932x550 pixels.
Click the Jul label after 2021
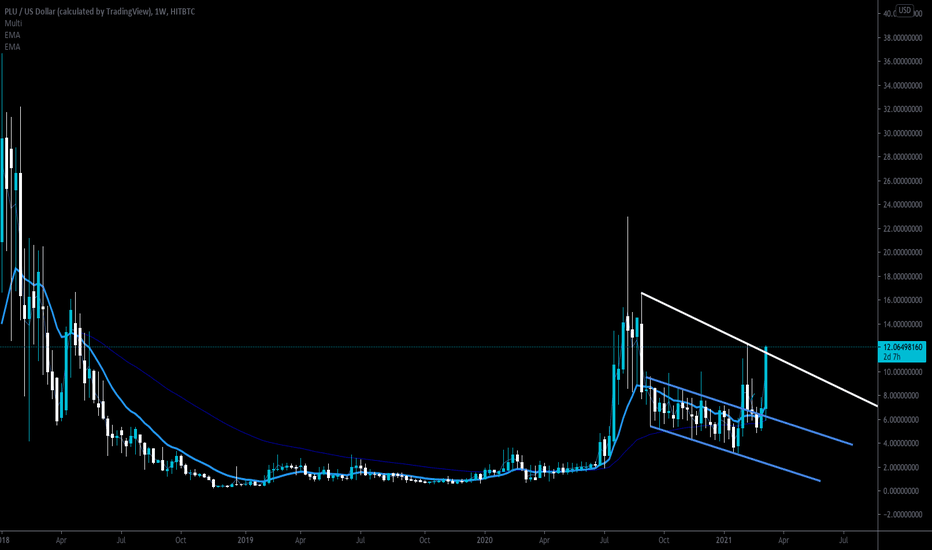click(x=843, y=540)
